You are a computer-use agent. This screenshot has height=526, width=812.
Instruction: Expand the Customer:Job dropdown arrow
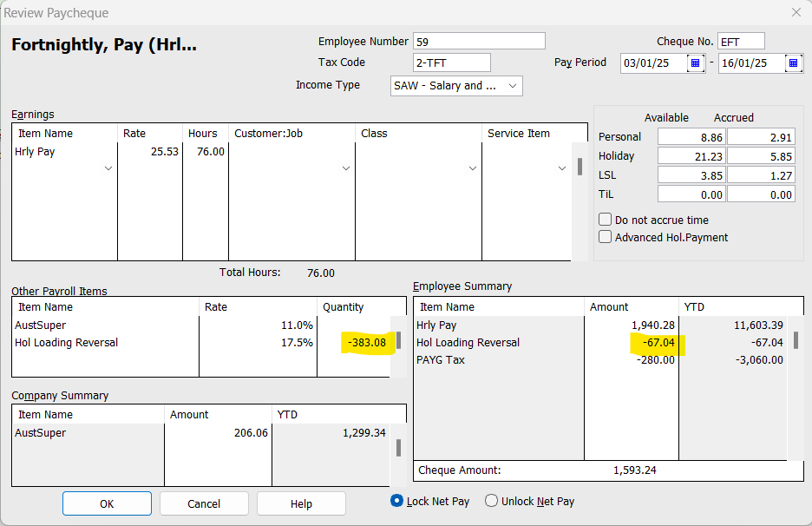coord(346,168)
